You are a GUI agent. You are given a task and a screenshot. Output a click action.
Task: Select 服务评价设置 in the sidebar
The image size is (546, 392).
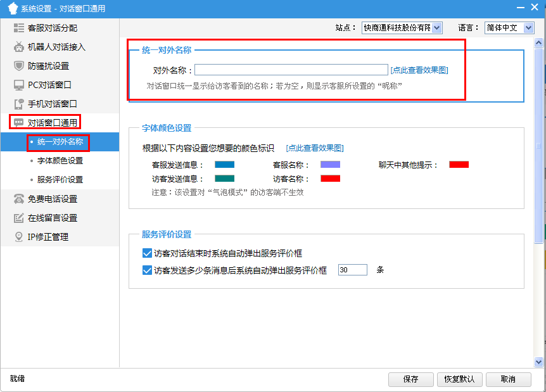coord(60,180)
